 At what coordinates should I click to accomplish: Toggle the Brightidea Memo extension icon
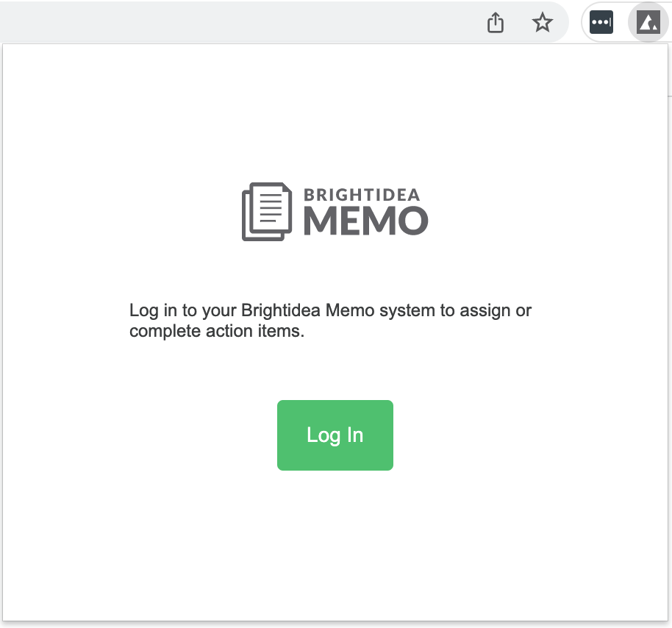click(648, 22)
